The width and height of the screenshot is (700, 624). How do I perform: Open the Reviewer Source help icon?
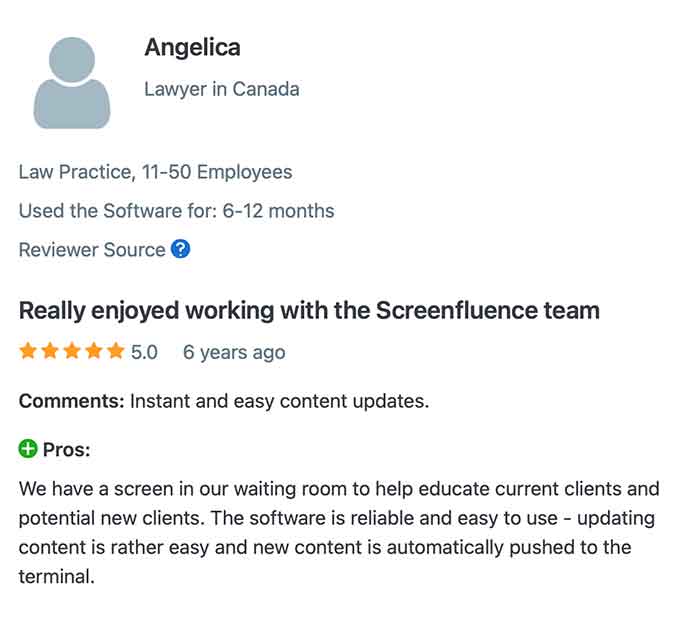[x=180, y=249]
